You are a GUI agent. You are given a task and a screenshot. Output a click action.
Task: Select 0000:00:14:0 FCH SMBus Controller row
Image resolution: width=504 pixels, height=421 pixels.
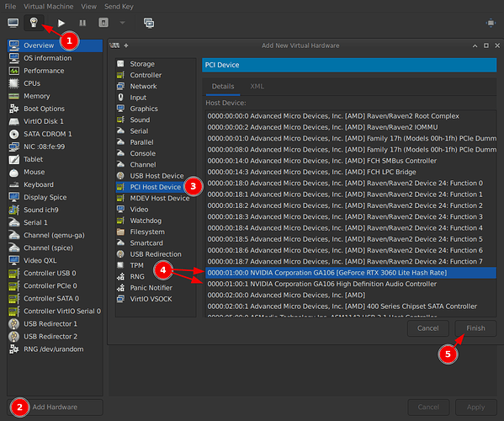point(351,161)
